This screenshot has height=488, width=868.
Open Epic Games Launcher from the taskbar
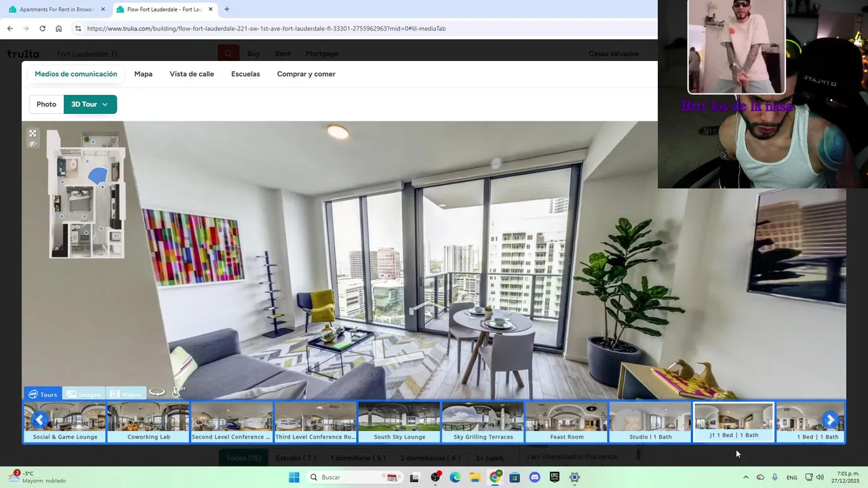click(x=555, y=477)
